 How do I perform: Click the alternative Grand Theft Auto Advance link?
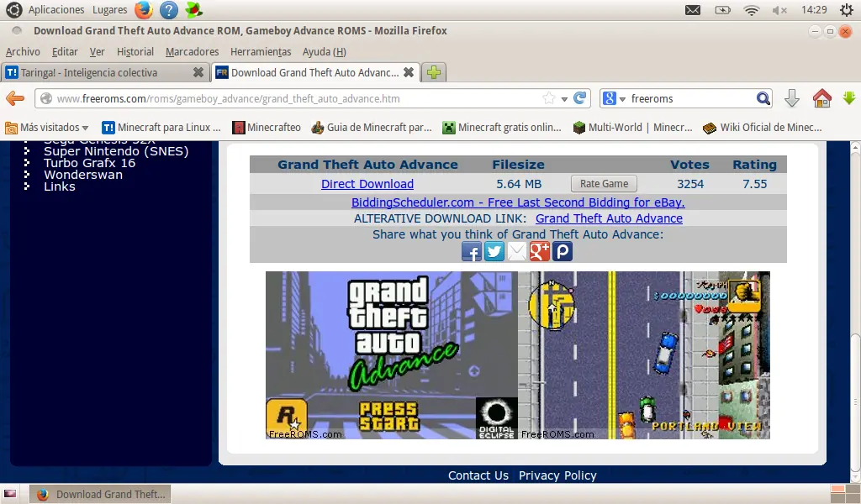pos(609,218)
